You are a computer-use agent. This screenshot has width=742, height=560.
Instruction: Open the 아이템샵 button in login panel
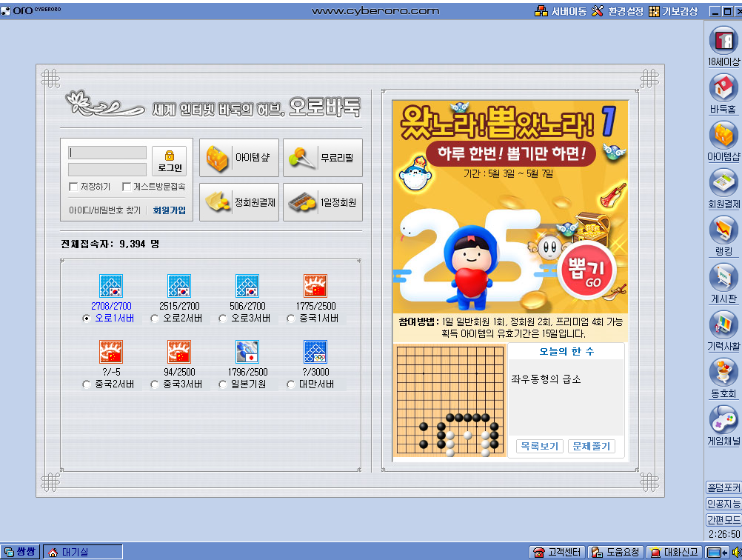click(x=239, y=158)
